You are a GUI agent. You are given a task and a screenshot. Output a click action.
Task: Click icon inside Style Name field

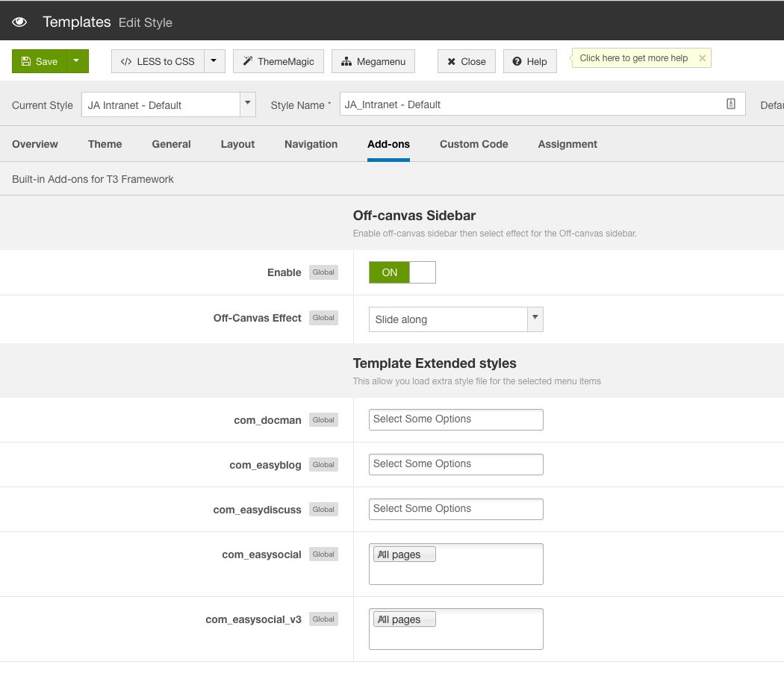(x=731, y=104)
